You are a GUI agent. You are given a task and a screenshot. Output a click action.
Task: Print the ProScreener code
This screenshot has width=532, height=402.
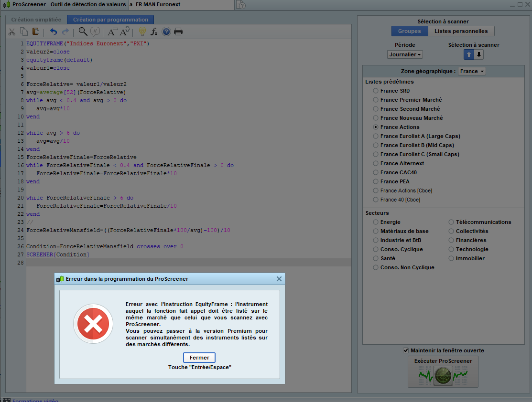coord(178,32)
